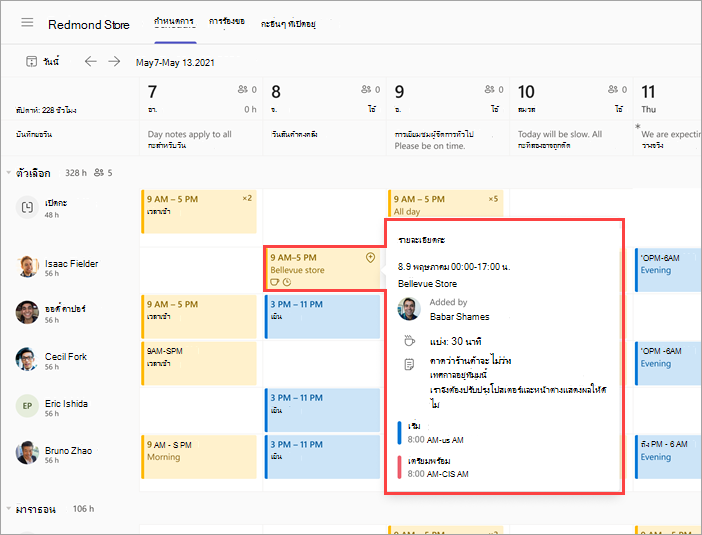Viewport: 702px width, 535px height.
Task: Click the Today calendar icon
Action: click(31, 61)
